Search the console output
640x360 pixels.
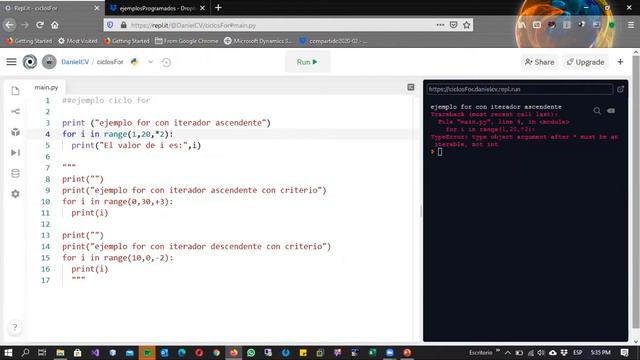point(597,111)
